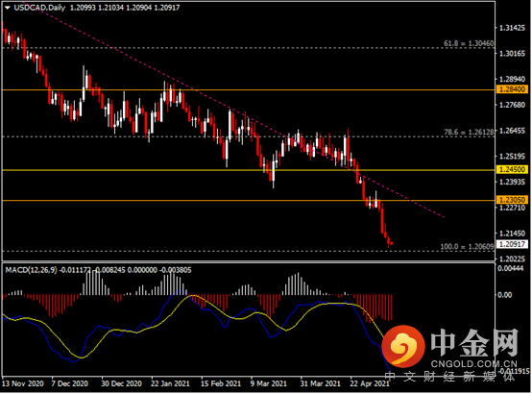This screenshot has height=394, width=532.
Task: Select the 1.23050 orange price label
Action: click(512, 200)
